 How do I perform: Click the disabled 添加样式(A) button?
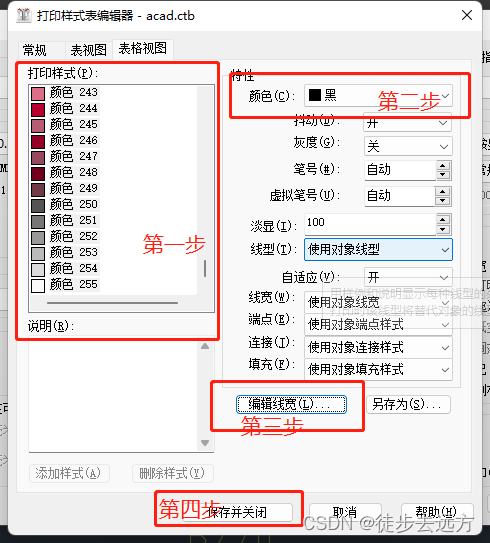point(69,473)
